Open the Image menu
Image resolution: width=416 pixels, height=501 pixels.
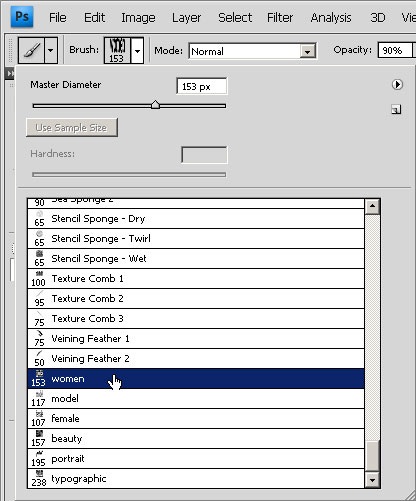(x=138, y=18)
